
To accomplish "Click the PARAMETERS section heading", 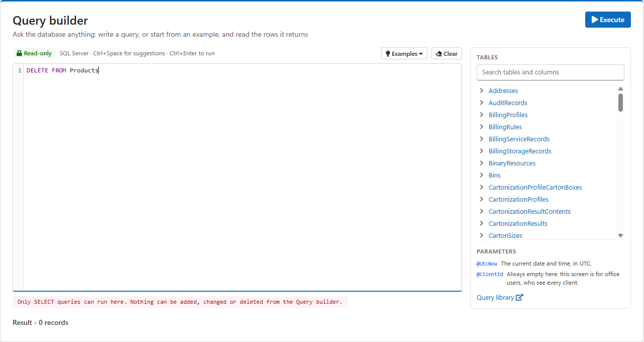I will 496,251.
